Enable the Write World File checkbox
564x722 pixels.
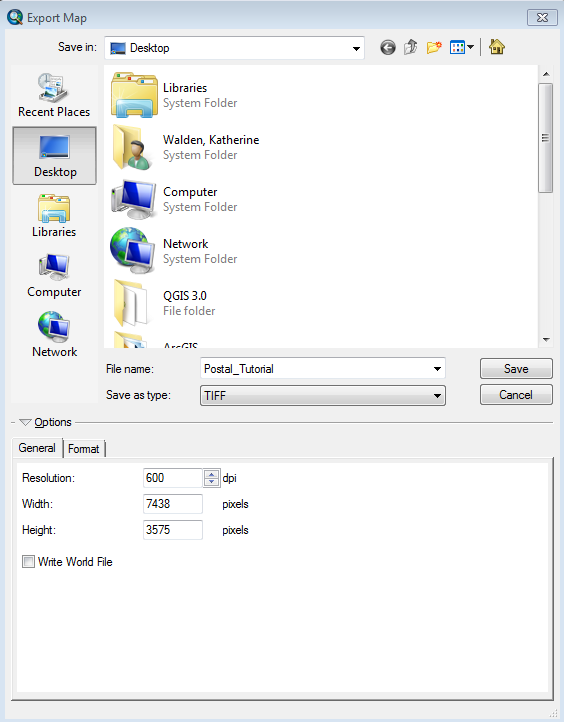click(x=29, y=562)
